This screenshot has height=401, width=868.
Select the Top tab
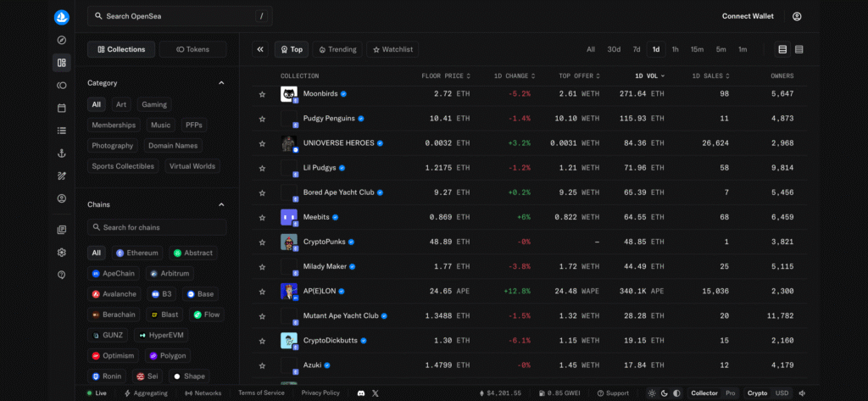pos(292,49)
